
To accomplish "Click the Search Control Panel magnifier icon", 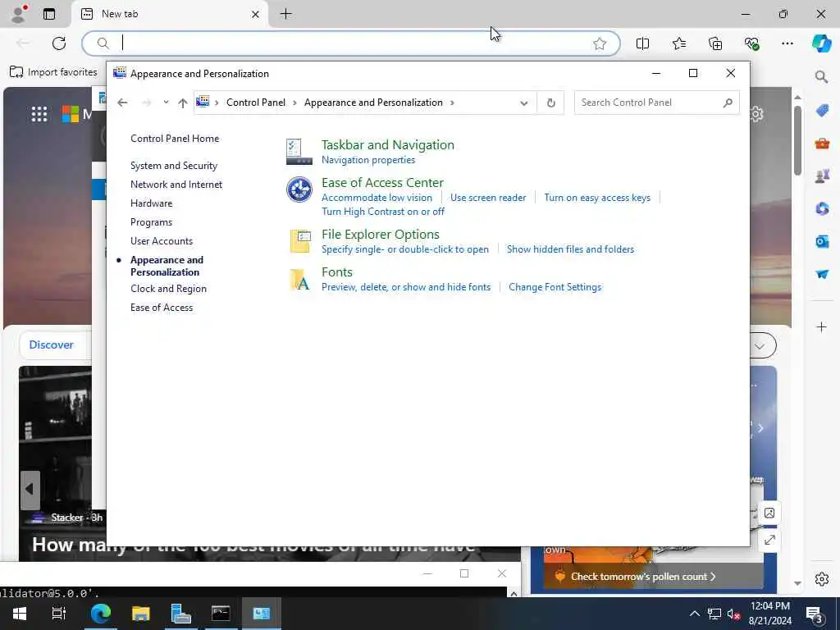I will pos(728,103).
